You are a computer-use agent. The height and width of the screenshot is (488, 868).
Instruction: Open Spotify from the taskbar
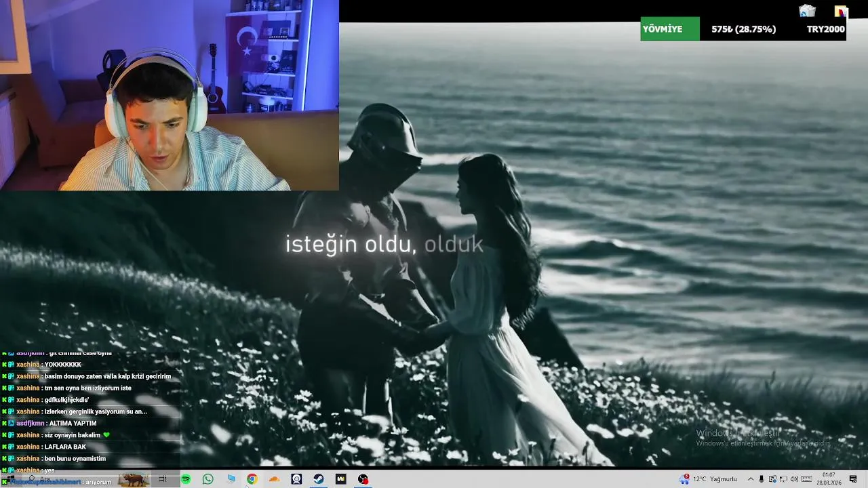pyautogui.click(x=186, y=479)
